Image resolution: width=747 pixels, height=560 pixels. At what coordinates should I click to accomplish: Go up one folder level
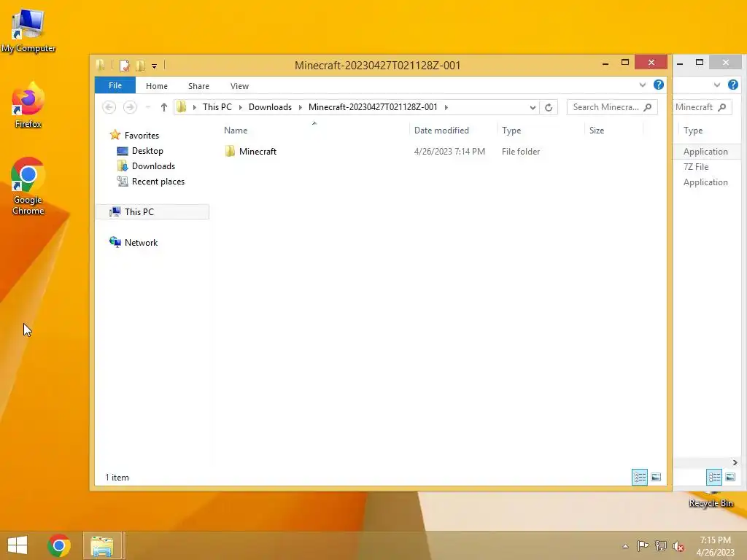tap(164, 107)
